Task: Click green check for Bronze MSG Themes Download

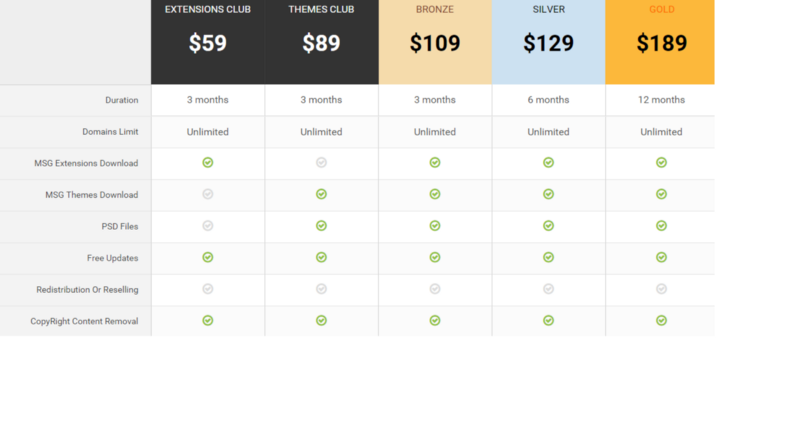Action: (x=435, y=194)
